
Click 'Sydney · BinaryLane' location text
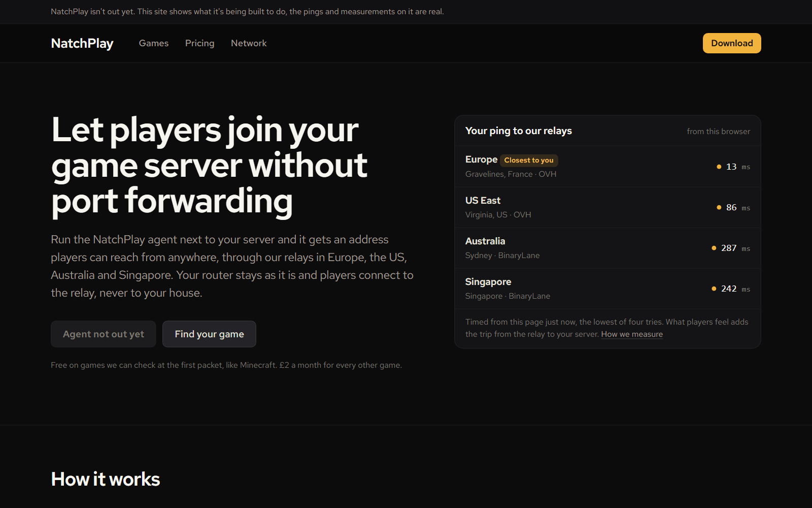click(502, 256)
